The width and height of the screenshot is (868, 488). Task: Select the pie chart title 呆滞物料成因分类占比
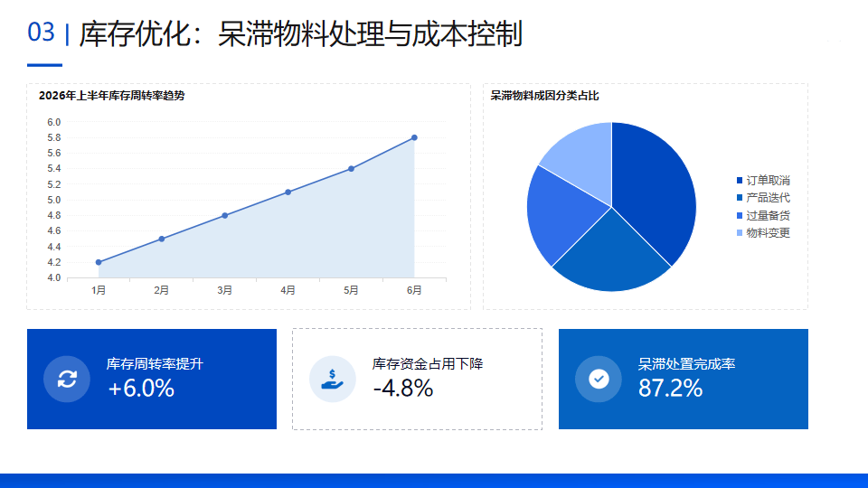pos(544,96)
